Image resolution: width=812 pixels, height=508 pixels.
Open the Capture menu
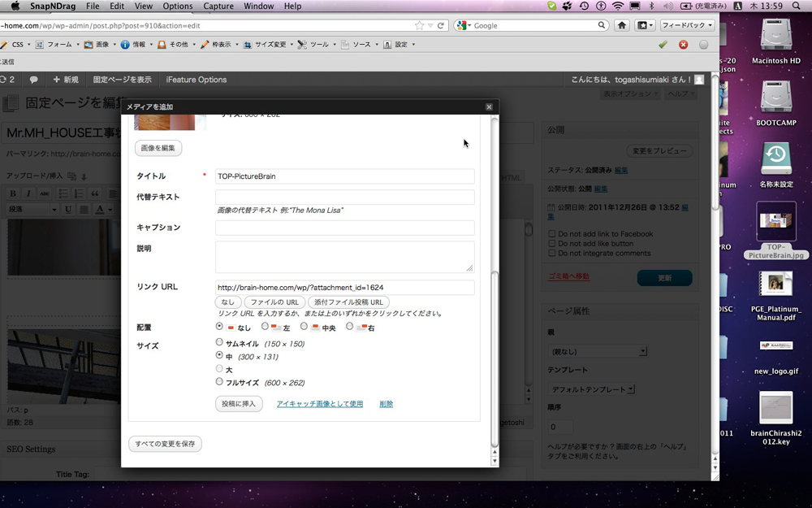(x=218, y=6)
